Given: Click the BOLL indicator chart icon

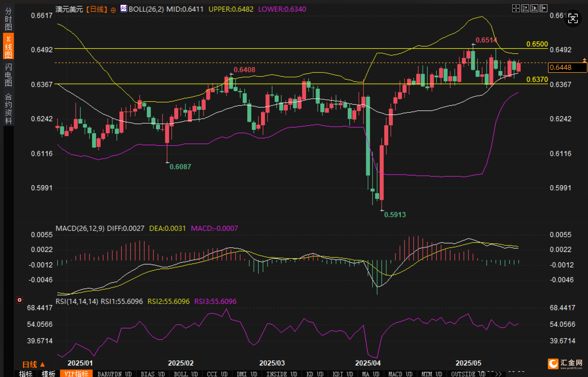Looking at the screenshot, I should (x=123, y=8).
